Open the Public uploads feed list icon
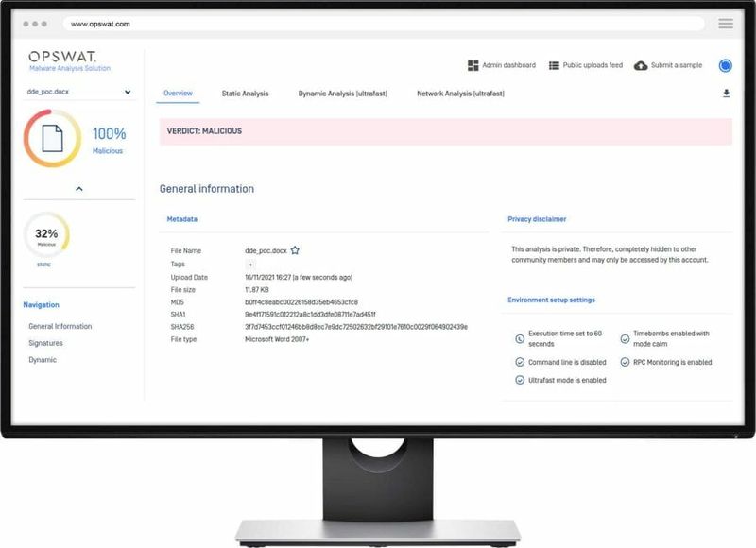This screenshot has width=756, height=548. click(x=554, y=65)
